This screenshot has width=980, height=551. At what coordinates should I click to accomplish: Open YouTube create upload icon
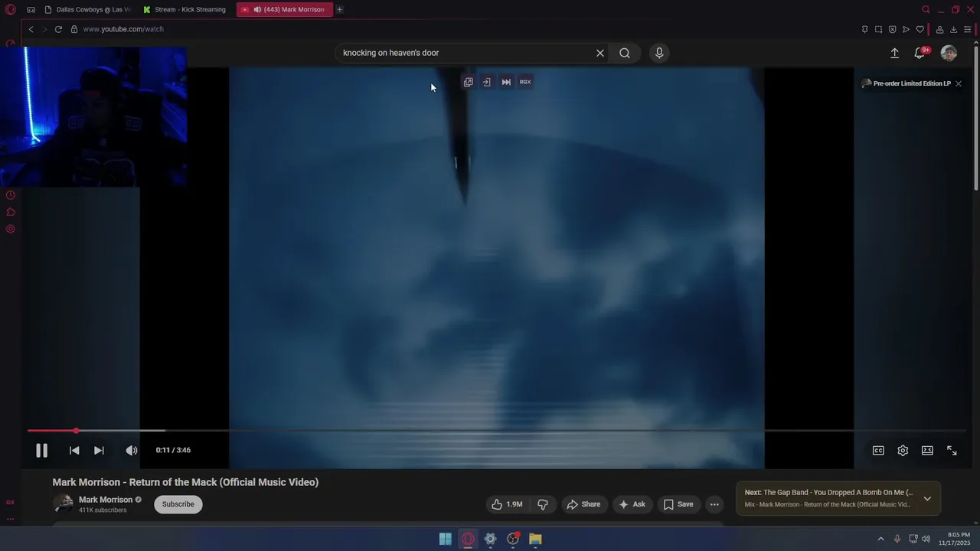pos(894,53)
